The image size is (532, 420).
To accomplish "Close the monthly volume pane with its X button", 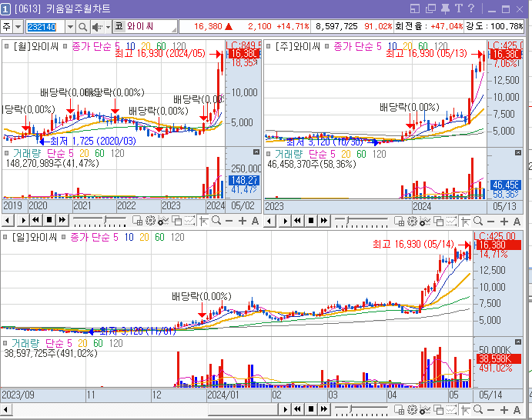I will [256, 152].
